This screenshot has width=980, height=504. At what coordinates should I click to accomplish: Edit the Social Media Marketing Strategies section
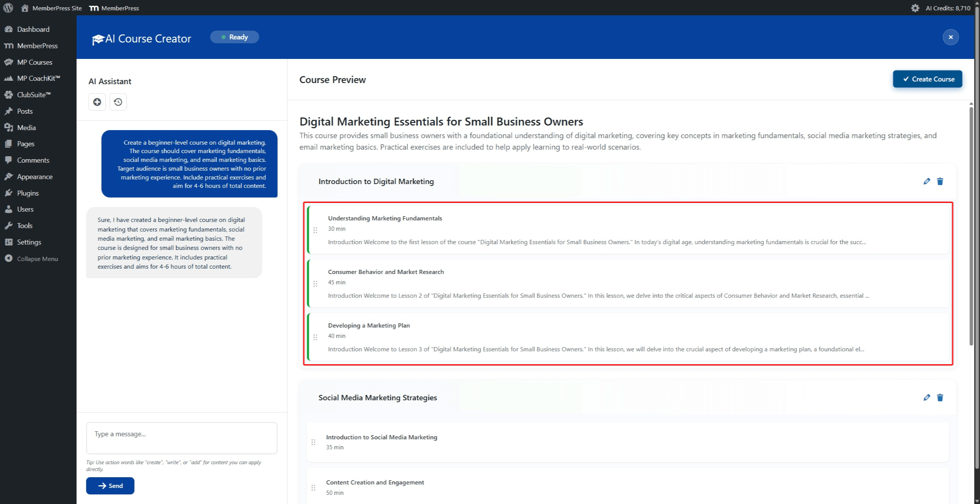tap(926, 398)
